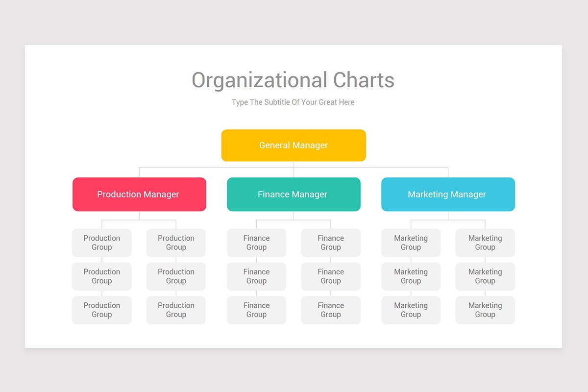
Task: Click top Marketing Group box in right column
Action: 485,243
